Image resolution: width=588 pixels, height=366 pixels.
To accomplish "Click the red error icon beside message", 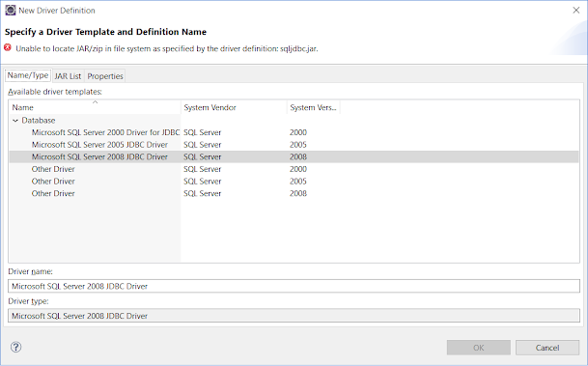I will 8,47.
